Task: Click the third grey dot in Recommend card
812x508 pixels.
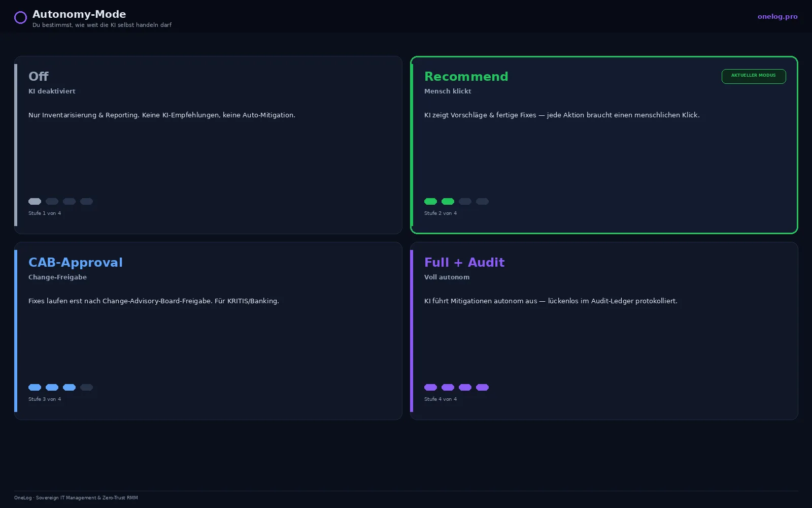Action: 465,202
